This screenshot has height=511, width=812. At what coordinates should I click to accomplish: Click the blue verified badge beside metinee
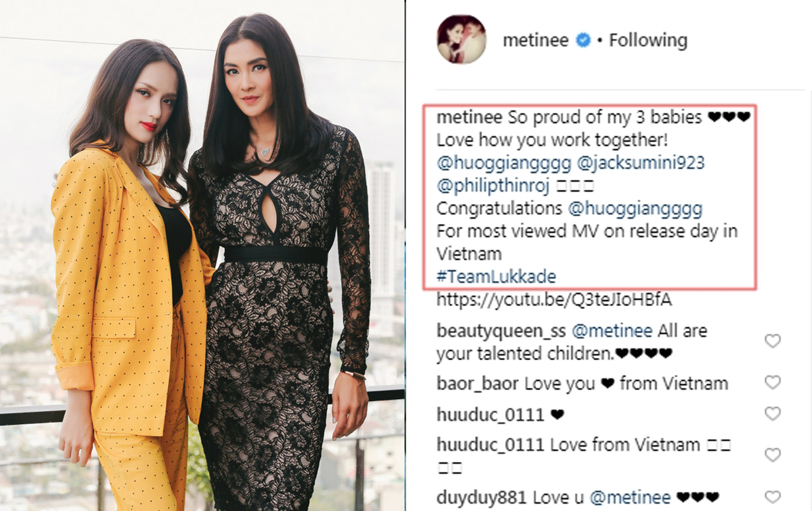click(x=583, y=40)
